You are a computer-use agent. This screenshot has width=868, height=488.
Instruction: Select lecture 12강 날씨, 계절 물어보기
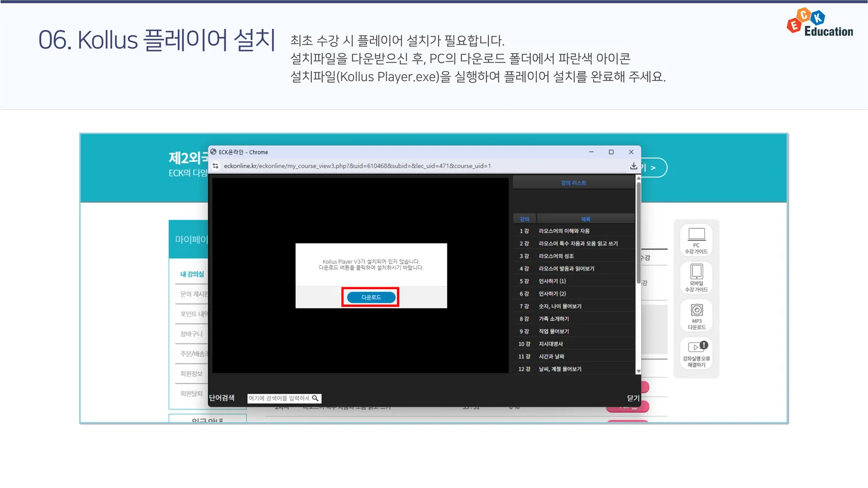573,369
